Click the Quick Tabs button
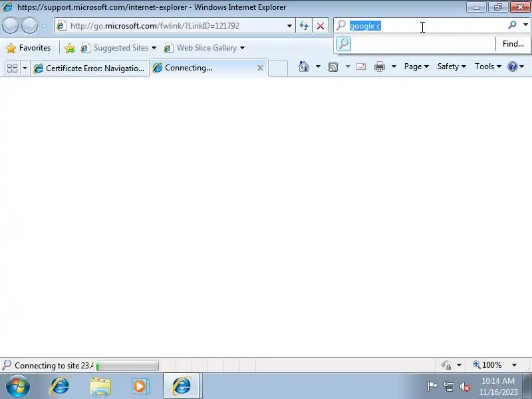This screenshot has height=399, width=532. click(13, 68)
